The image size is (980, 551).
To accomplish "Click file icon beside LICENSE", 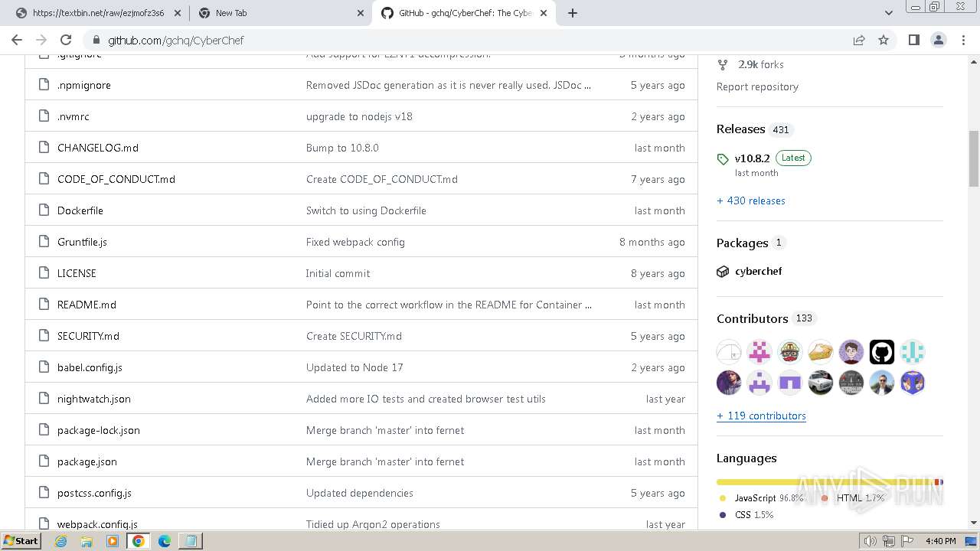I will click(44, 273).
